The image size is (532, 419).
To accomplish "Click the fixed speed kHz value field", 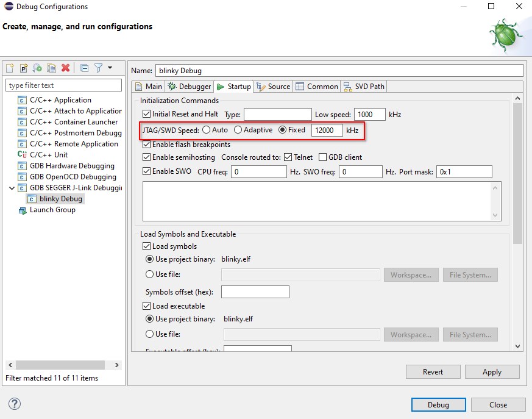I will tap(327, 130).
